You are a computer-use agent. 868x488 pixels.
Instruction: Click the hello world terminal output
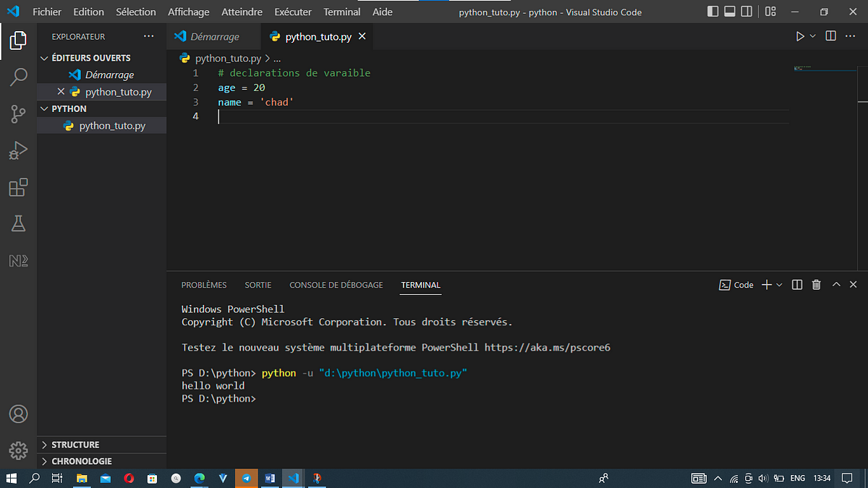pos(213,385)
